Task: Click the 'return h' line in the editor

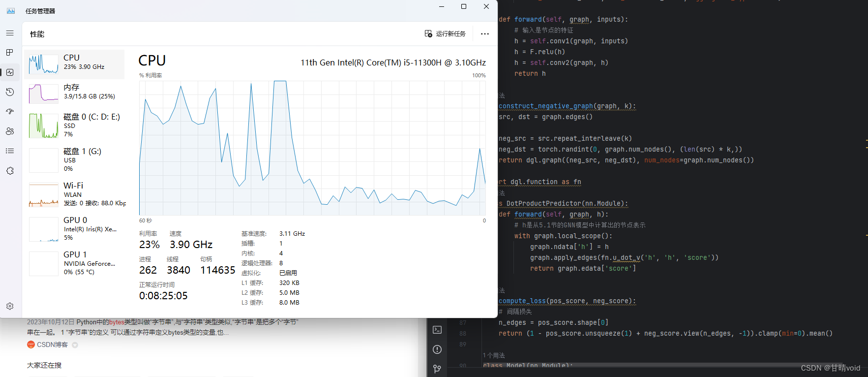Action: [530, 73]
